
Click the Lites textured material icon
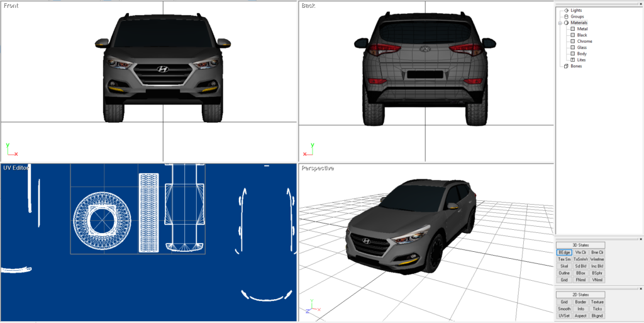pos(572,60)
